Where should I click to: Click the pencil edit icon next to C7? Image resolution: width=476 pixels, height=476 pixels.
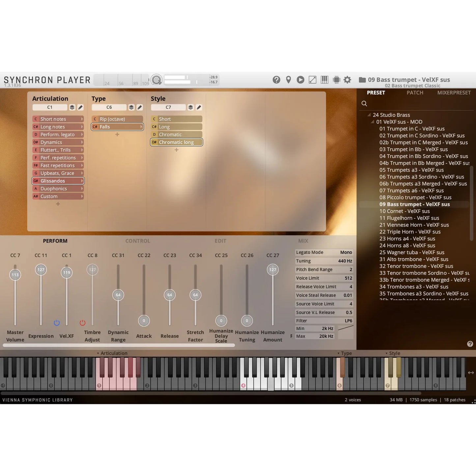click(199, 107)
